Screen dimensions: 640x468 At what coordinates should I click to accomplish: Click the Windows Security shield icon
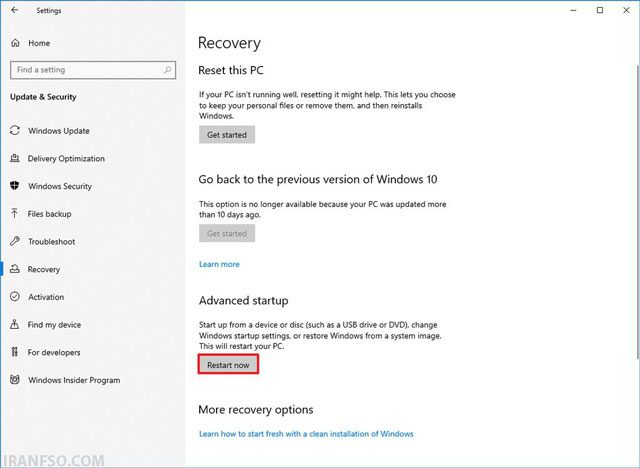(15, 186)
